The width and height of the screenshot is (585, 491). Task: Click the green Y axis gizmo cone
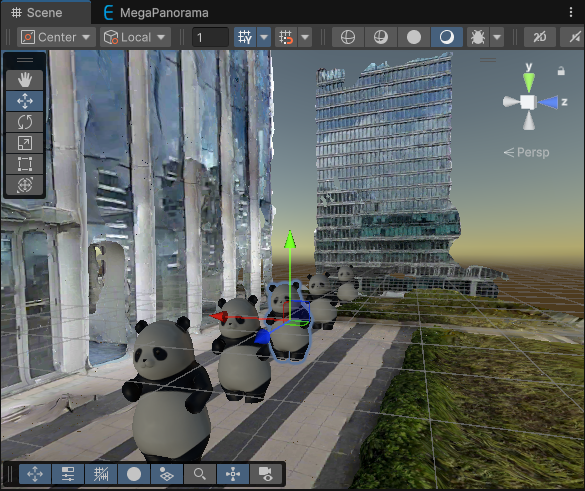(529, 82)
